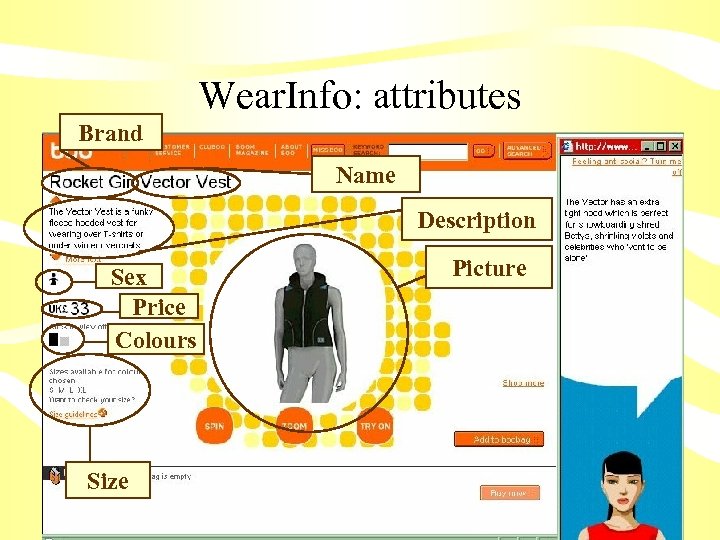Click the Miss Boo avatar in popup window
Image resolution: width=720 pixels, height=540 pixels.
tap(623, 496)
